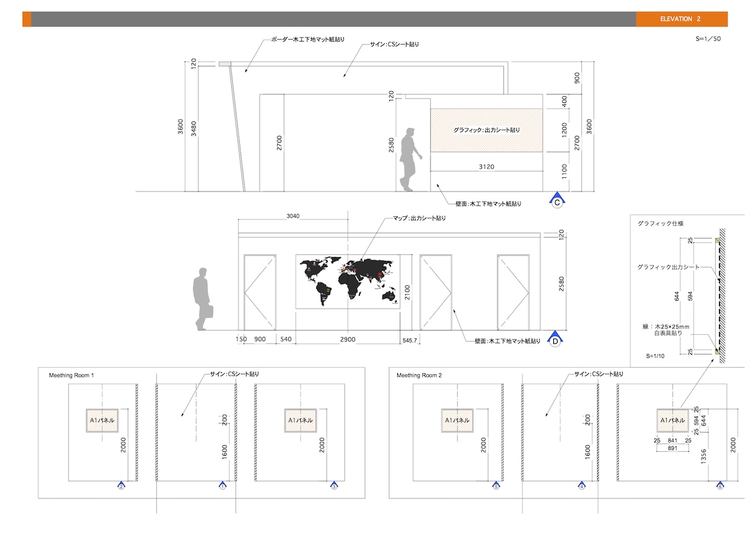Click the A1パネル panel above view marker 2
756x535 pixels.
[x=102, y=420]
